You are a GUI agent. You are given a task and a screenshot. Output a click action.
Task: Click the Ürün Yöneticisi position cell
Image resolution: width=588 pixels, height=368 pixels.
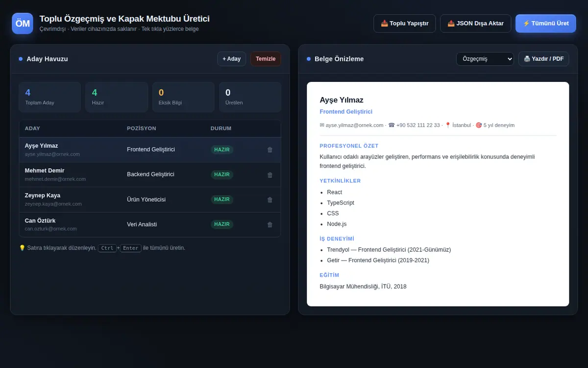pyautogui.click(x=147, y=199)
